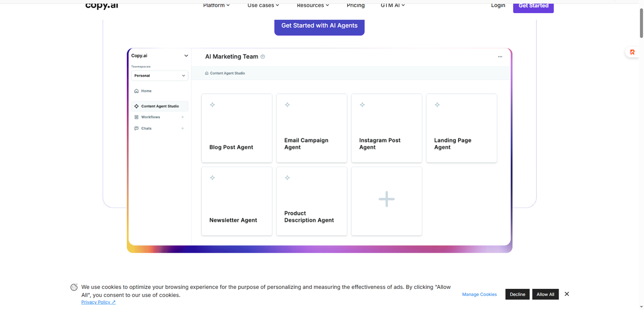Open the three-dot more options menu
644x310 pixels.
(x=500, y=57)
